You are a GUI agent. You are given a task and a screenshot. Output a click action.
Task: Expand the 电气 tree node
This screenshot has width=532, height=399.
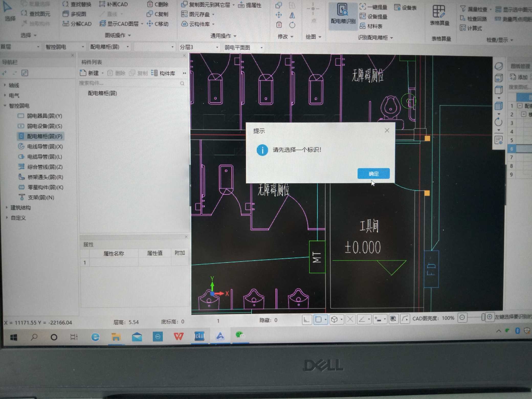click(5, 95)
